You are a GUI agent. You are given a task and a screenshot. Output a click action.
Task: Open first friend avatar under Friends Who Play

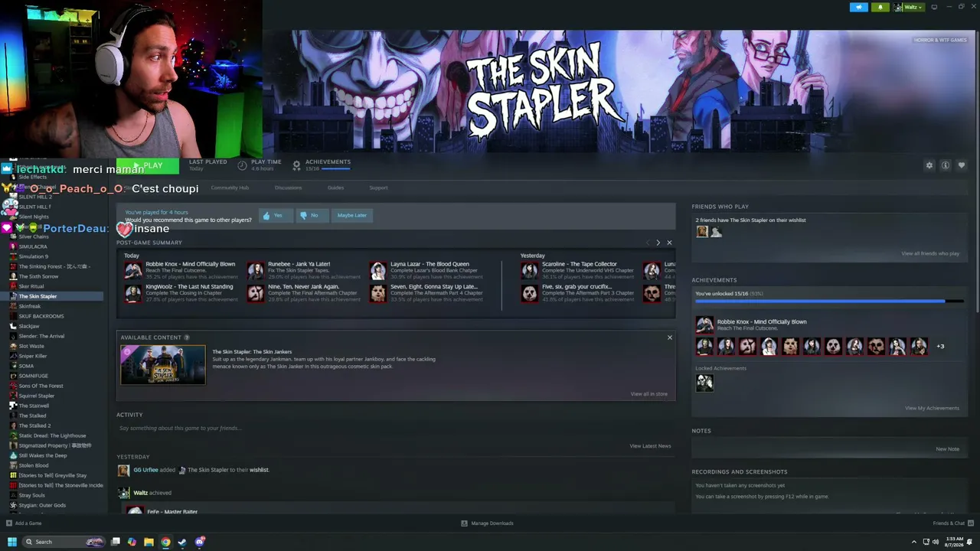(x=702, y=232)
